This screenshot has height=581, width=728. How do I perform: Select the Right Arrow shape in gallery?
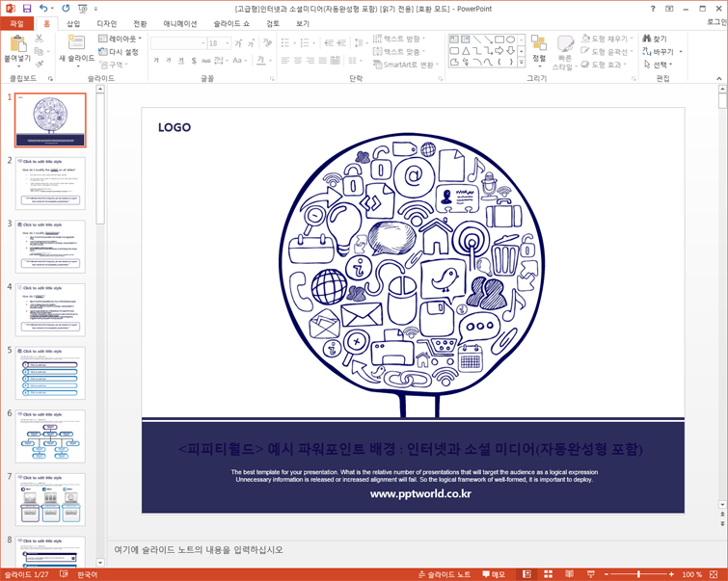[x=499, y=50]
